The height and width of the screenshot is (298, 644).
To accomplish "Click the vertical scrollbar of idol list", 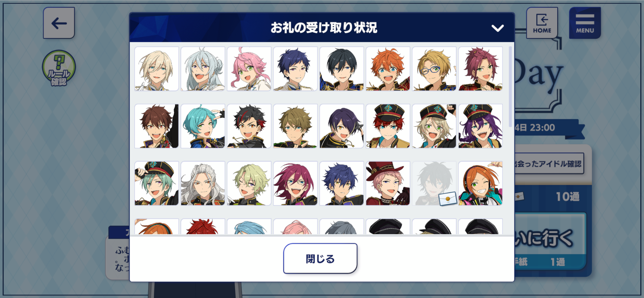I will 510,87.
